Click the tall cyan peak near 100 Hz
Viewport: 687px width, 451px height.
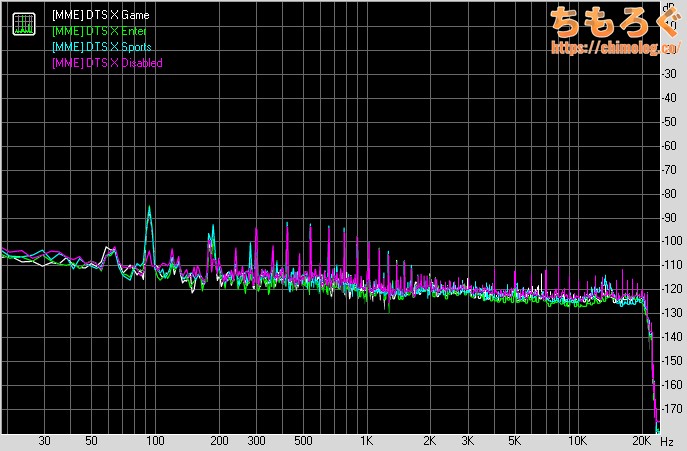click(149, 211)
